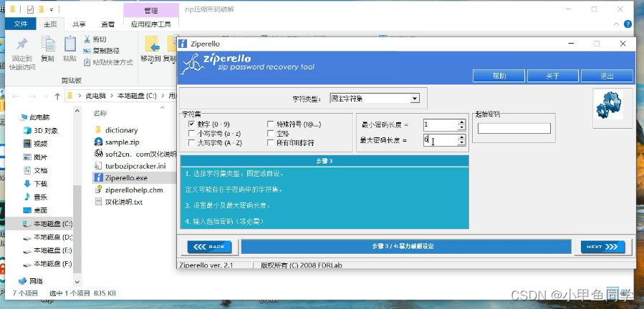
Task: Click 复制路径 in the ribbon
Action: coord(102,51)
